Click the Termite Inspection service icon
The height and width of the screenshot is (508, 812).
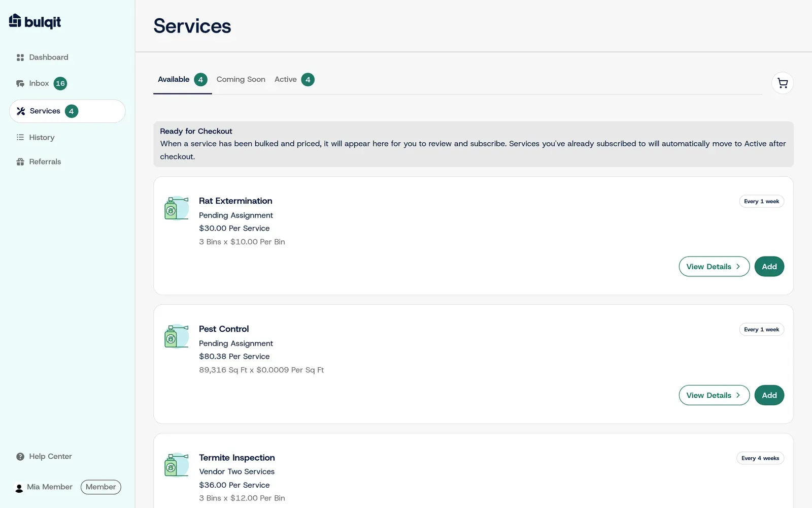coord(176,465)
